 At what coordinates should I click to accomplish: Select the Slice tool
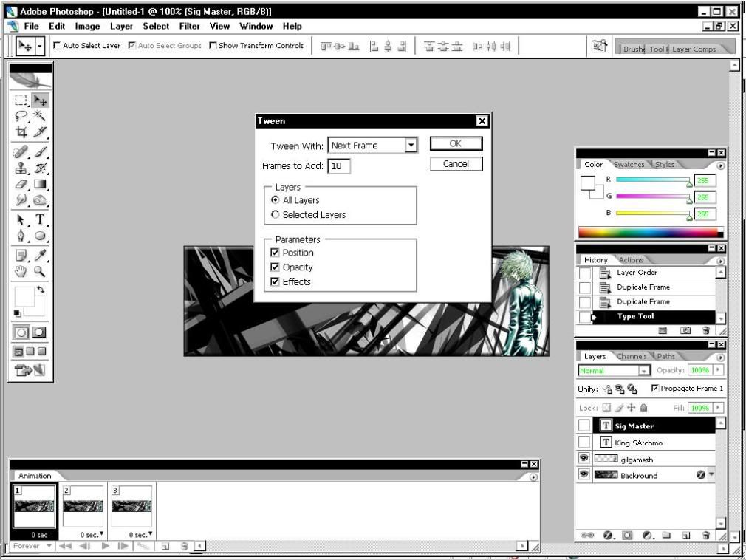40,132
